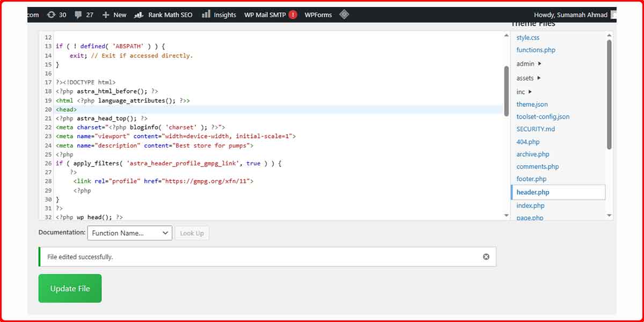The width and height of the screenshot is (644, 322).
Task: Click line 23 with the viewport meta tag
Action: 175,136
